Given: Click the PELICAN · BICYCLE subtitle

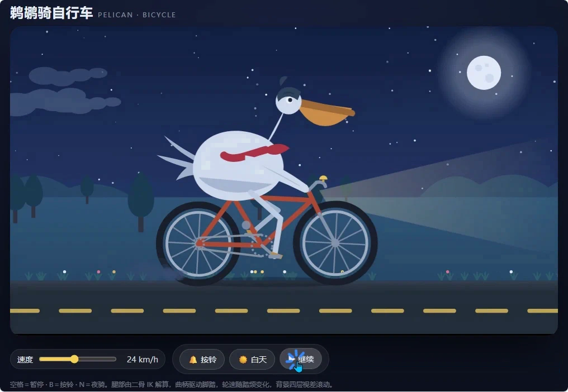Looking at the screenshot, I should pyautogui.click(x=137, y=15).
